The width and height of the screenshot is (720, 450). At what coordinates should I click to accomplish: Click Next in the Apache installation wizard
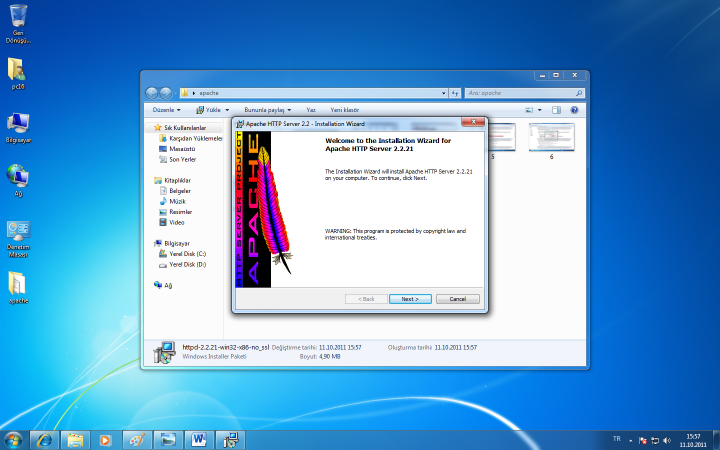click(409, 299)
